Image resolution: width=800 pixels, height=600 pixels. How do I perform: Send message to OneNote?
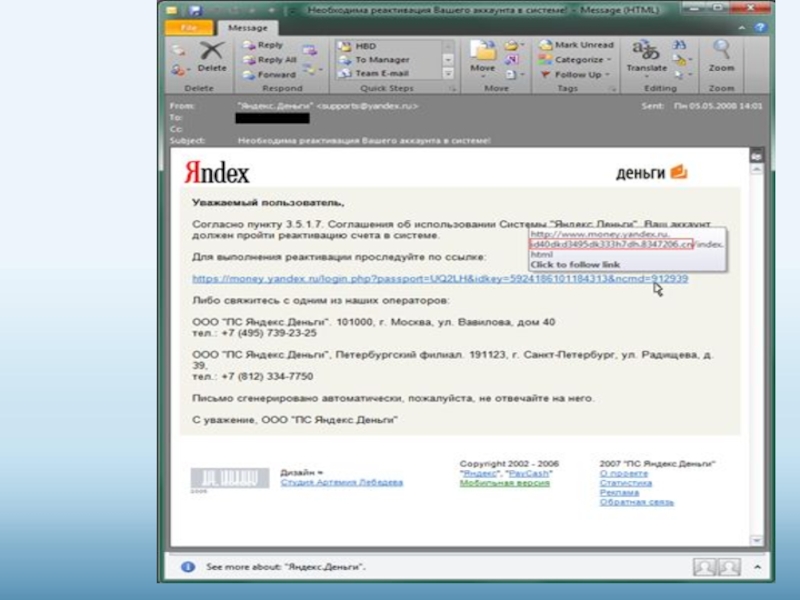[x=511, y=60]
